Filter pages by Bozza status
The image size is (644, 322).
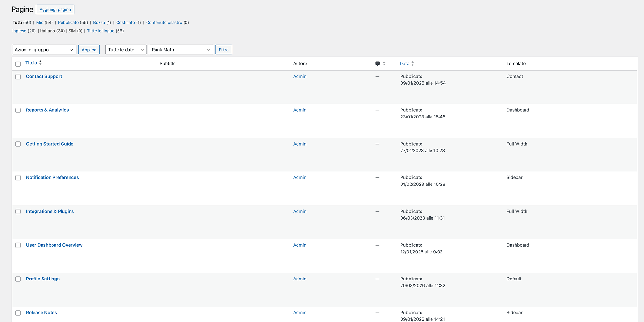point(99,22)
